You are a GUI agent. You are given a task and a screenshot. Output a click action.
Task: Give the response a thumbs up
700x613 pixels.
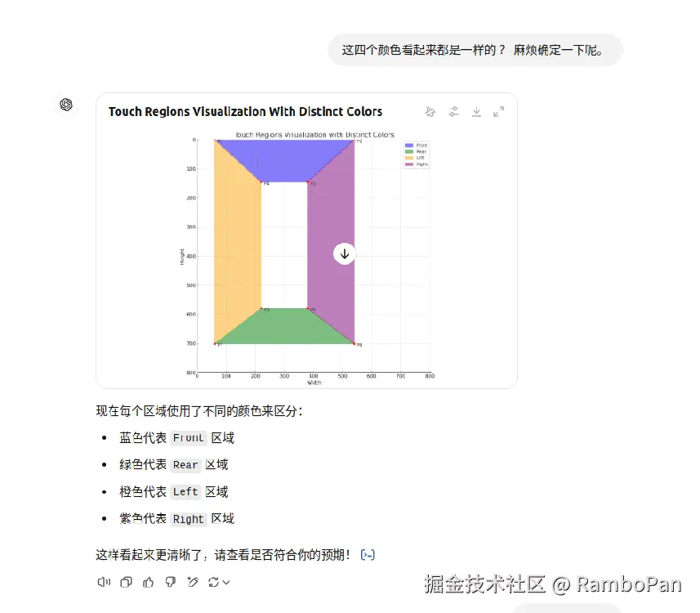(x=148, y=582)
